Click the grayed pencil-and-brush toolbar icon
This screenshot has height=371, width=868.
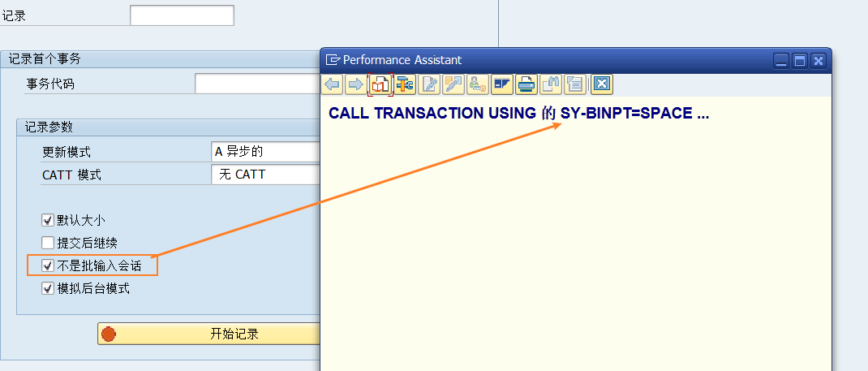tap(453, 84)
